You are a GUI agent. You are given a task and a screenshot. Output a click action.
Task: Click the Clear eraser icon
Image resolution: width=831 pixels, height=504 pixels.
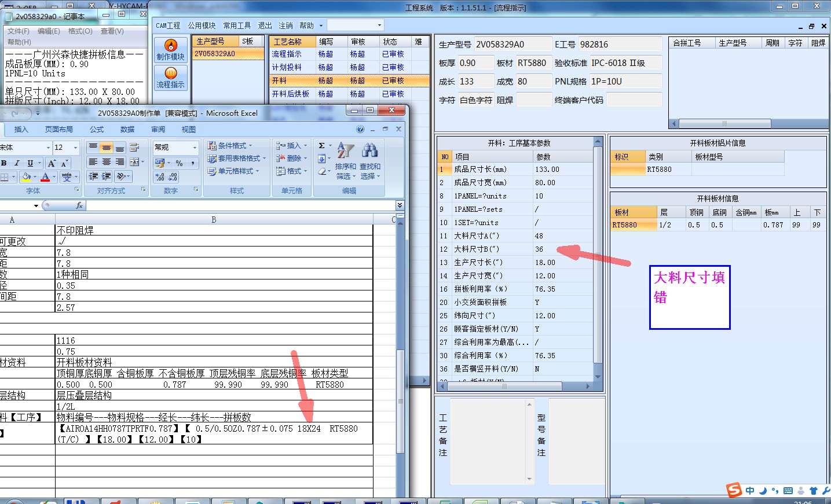click(323, 171)
